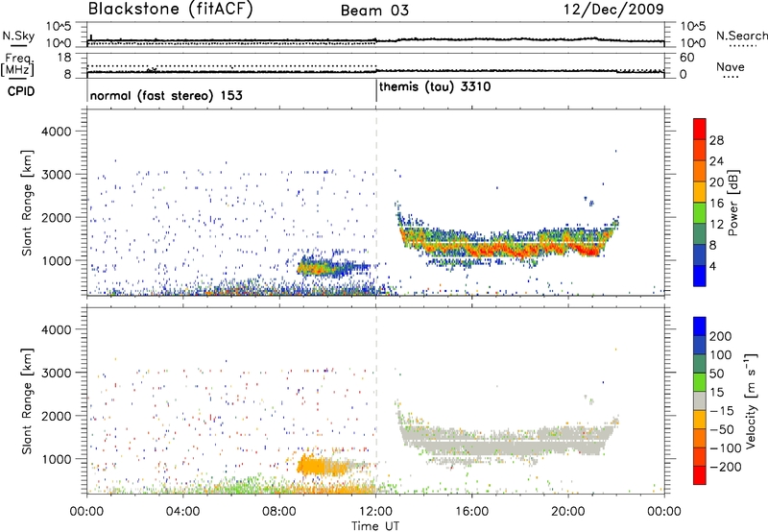Click the dashed 12:00 CPID change marker in power panel
The height and width of the screenshot is (532, 768).
click(x=376, y=203)
